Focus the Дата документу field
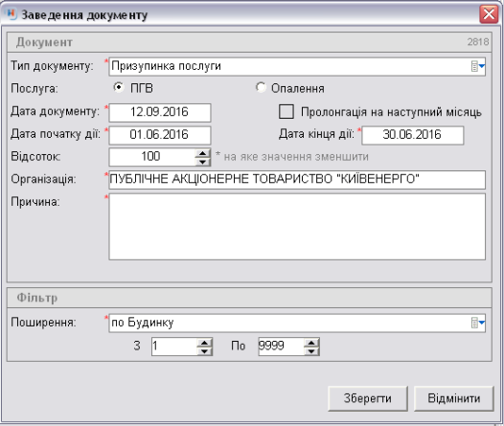Screen dimensions: 504x426 tap(160, 112)
